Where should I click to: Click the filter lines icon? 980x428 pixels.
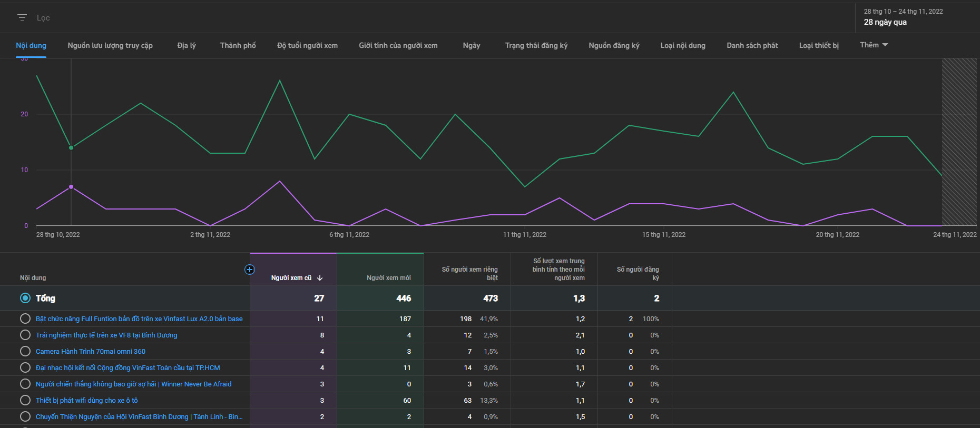22,18
